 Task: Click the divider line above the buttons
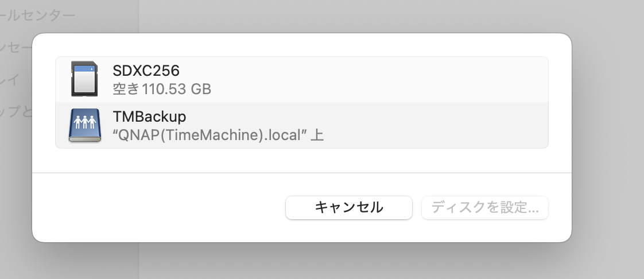(301, 172)
